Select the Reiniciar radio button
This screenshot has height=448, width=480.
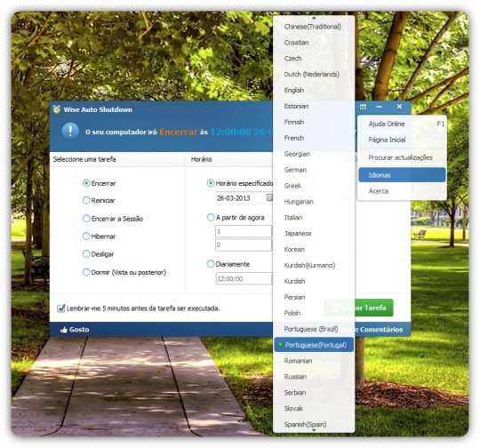pos(86,200)
